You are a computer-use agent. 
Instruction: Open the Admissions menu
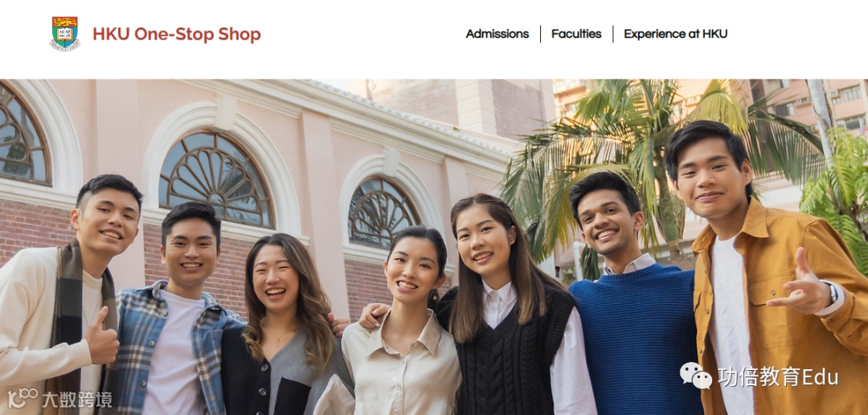pos(497,34)
